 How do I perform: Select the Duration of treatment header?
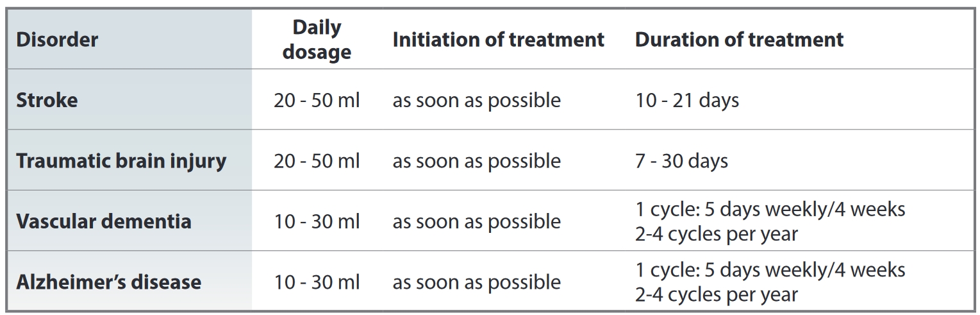739,40
